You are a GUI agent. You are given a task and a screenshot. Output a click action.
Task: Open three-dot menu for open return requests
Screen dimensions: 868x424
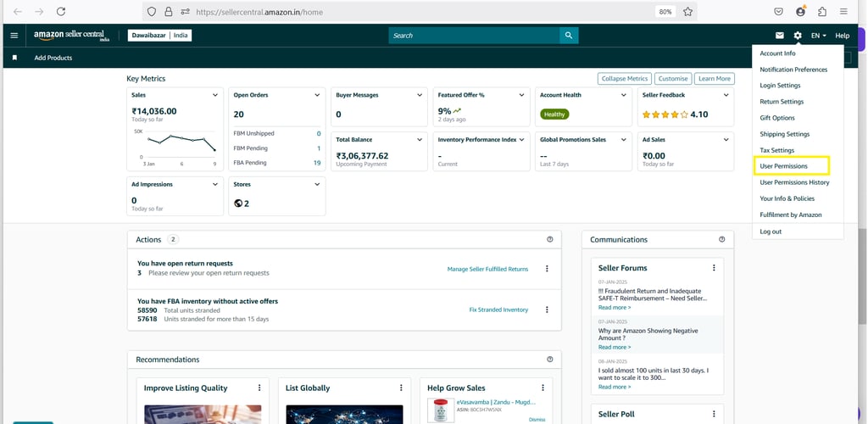[547, 269]
